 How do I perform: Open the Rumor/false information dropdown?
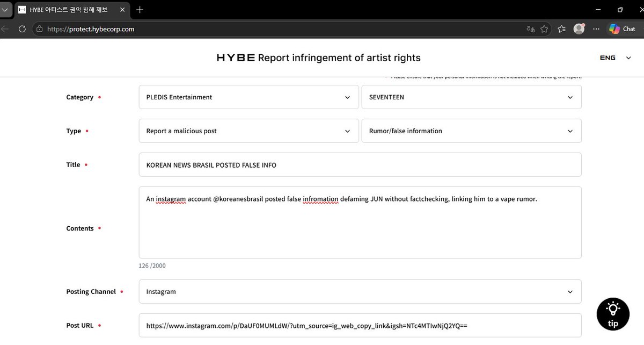[471, 131]
